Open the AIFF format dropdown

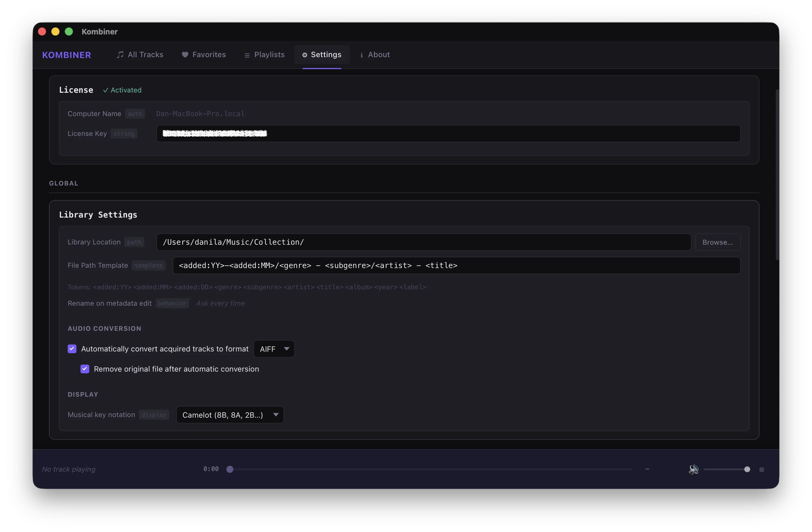[x=274, y=349]
